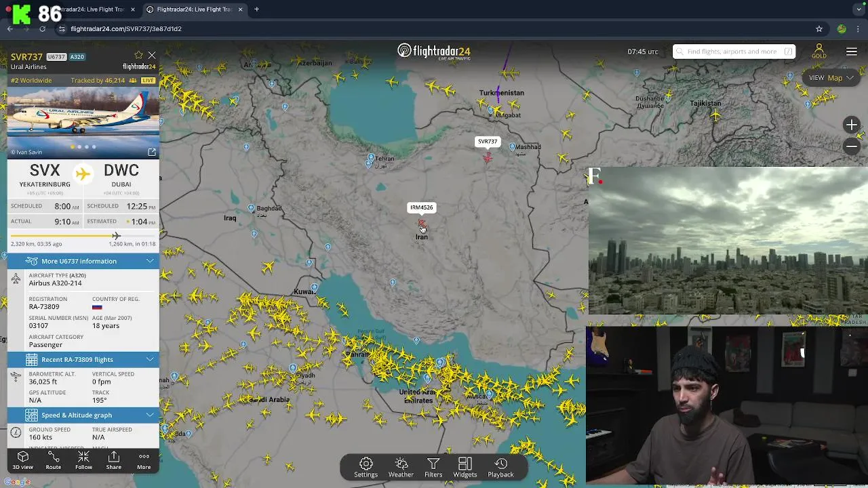Viewport: 868px width, 488px height.
Task: Collapse More U6737 information section
Action: [83, 261]
